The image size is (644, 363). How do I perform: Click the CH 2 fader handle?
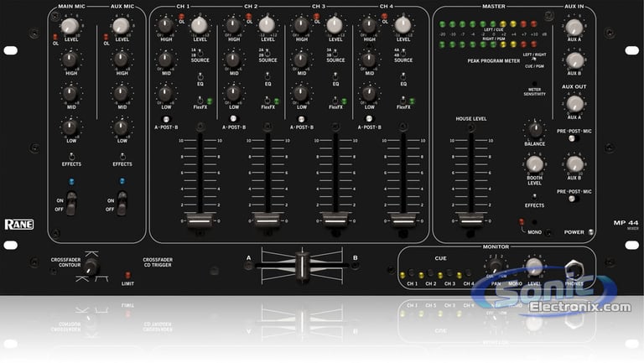click(267, 220)
